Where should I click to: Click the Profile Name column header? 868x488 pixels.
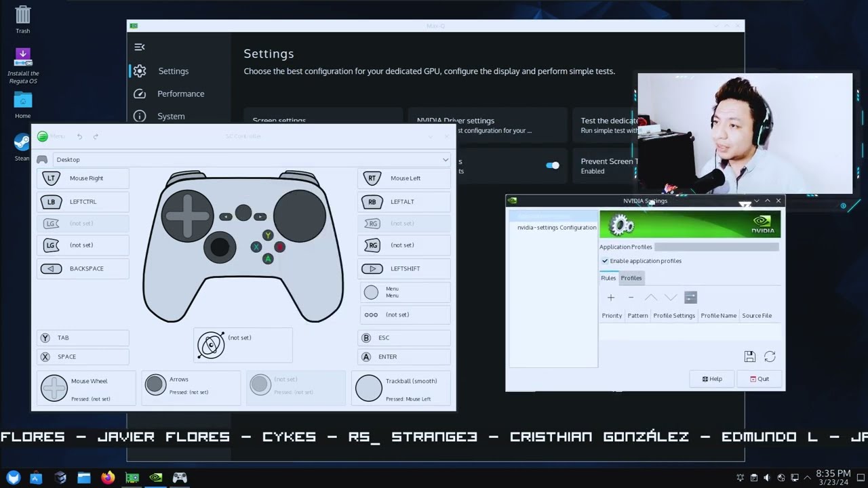pos(718,316)
